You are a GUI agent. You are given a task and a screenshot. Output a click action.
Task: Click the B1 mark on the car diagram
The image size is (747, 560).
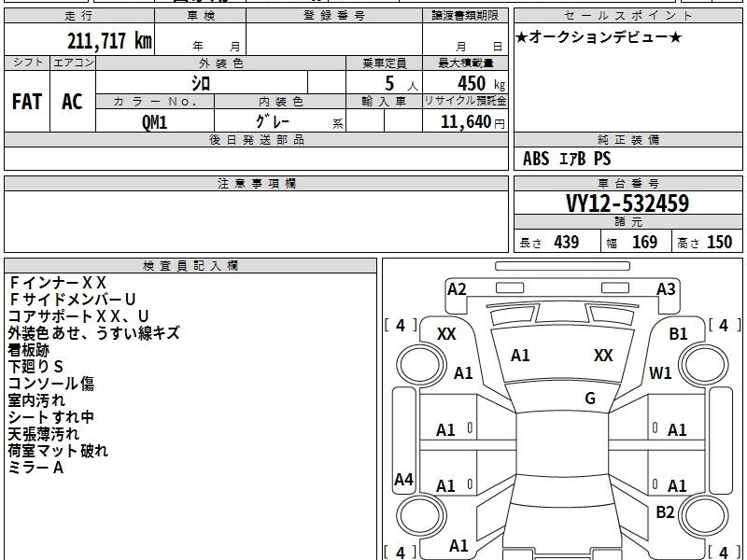pyautogui.click(x=679, y=334)
